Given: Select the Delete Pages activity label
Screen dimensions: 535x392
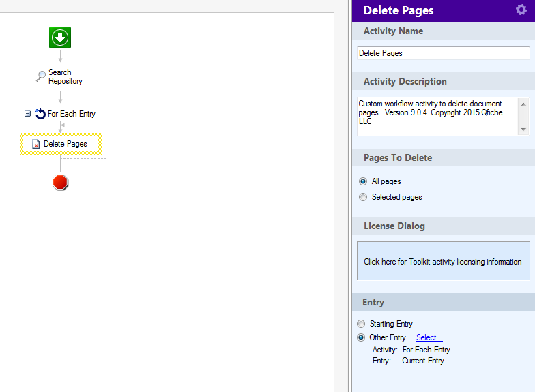Looking at the screenshot, I should (x=66, y=144).
